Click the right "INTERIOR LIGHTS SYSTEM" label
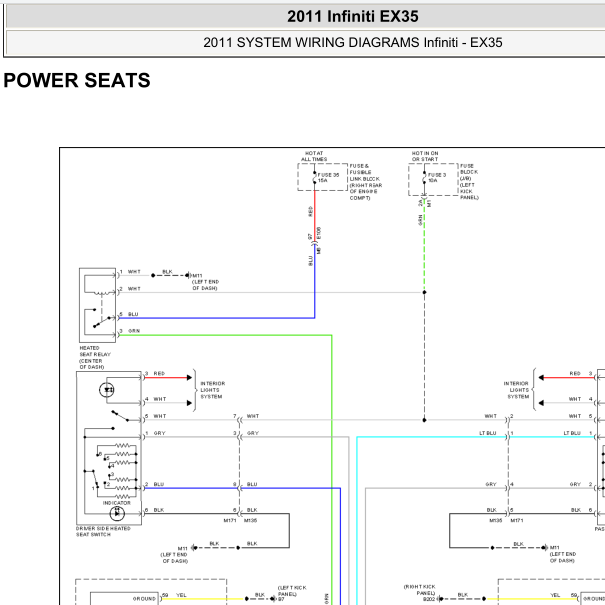 [x=518, y=390]
